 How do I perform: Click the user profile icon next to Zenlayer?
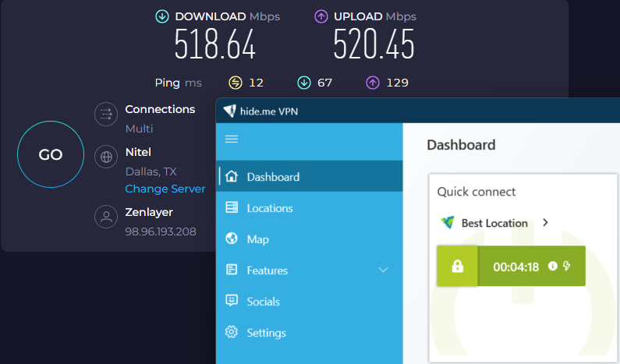pos(106,217)
